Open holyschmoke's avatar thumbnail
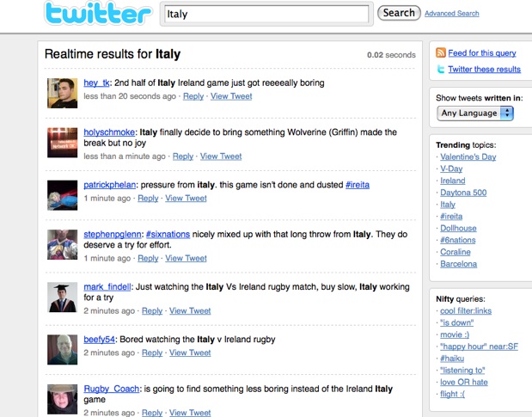This screenshot has height=417, width=532. click(x=63, y=143)
